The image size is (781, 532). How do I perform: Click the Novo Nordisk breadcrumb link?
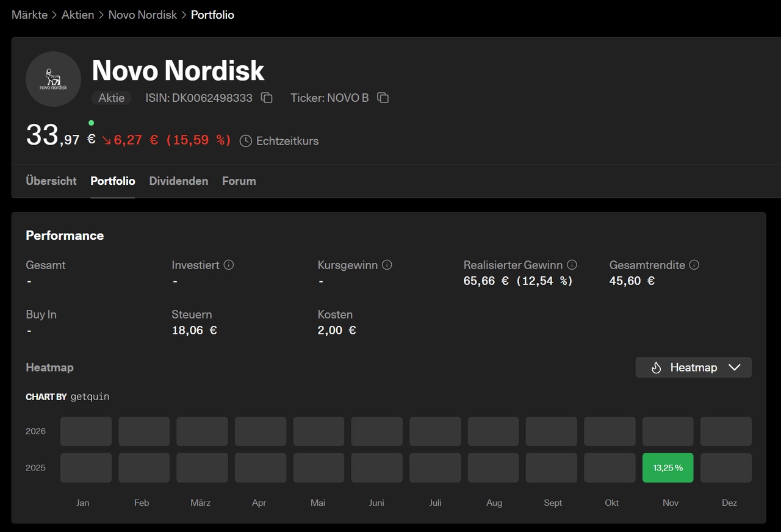[x=142, y=15]
